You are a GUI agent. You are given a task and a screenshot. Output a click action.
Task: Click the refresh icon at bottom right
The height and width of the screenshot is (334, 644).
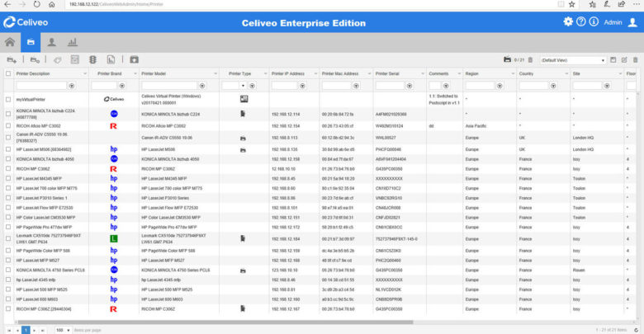point(636,330)
